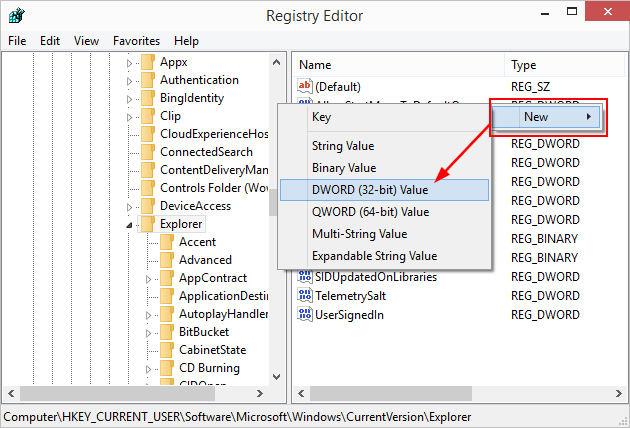Select the Appx folder icon
The height and width of the screenshot is (428, 630).
(x=147, y=62)
